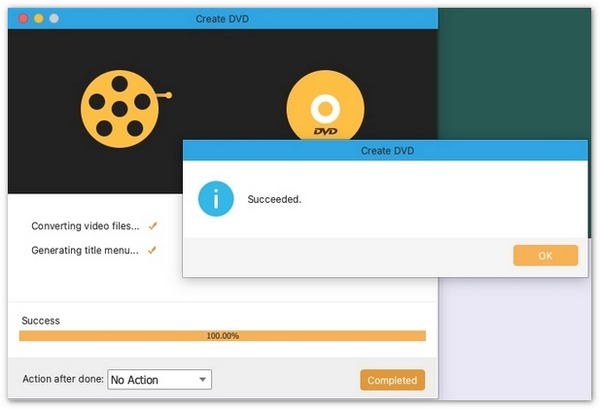600x409 pixels.
Task: Click the checkmark beside Converting video files
Action: click(153, 226)
